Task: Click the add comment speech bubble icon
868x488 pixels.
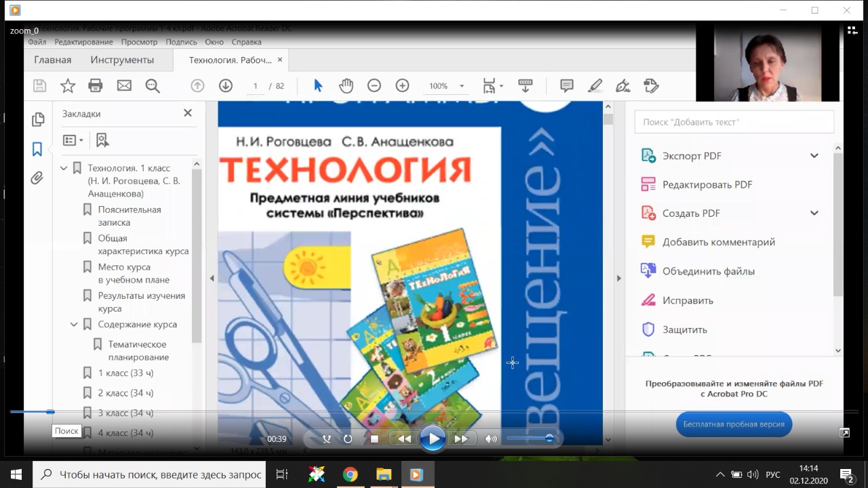Action: click(567, 86)
